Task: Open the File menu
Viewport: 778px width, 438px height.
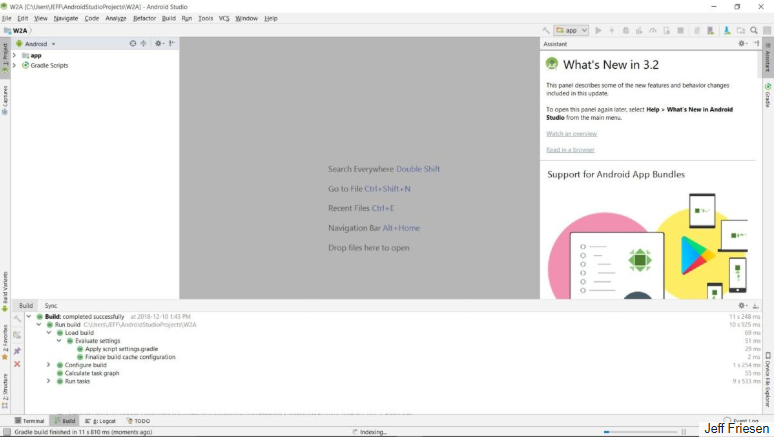Action: (6, 18)
